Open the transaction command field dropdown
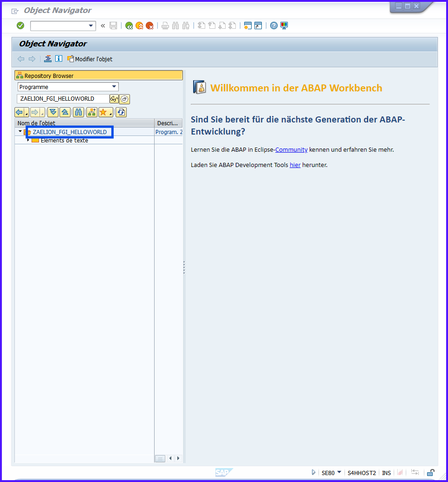 [91, 26]
